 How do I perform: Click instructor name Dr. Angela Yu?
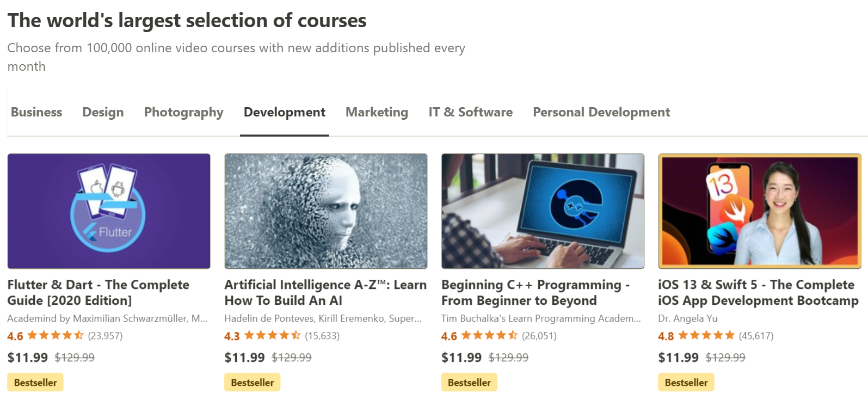click(688, 318)
